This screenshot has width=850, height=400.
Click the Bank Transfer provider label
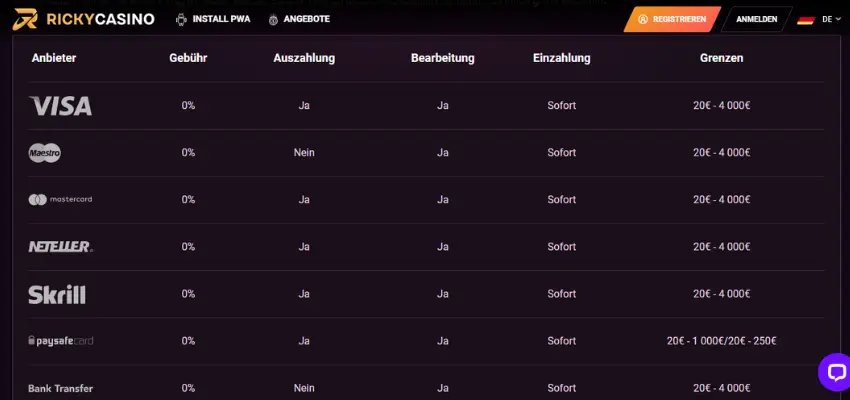click(62, 387)
